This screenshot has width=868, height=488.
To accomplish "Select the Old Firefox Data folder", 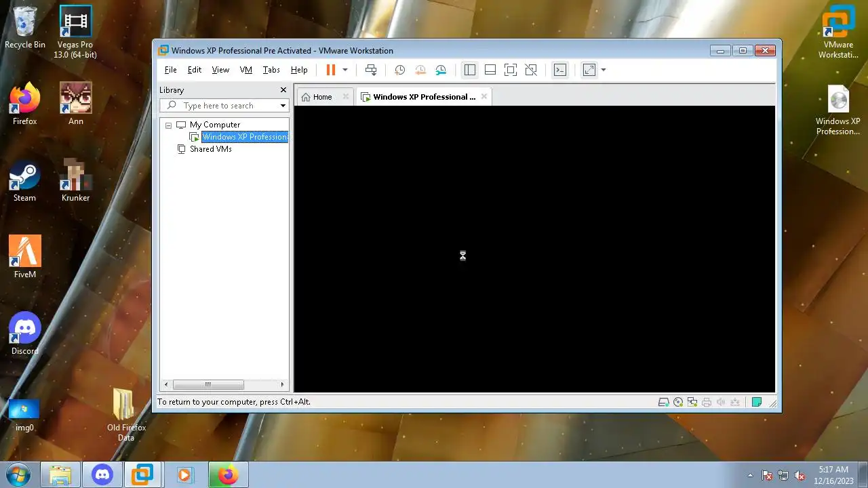I will (126, 415).
